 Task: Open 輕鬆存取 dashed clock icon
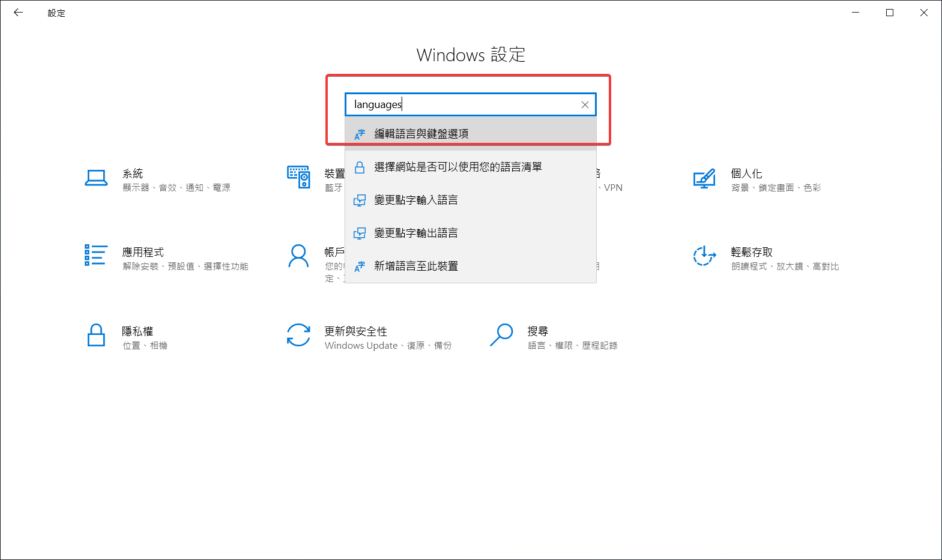[704, 256]
